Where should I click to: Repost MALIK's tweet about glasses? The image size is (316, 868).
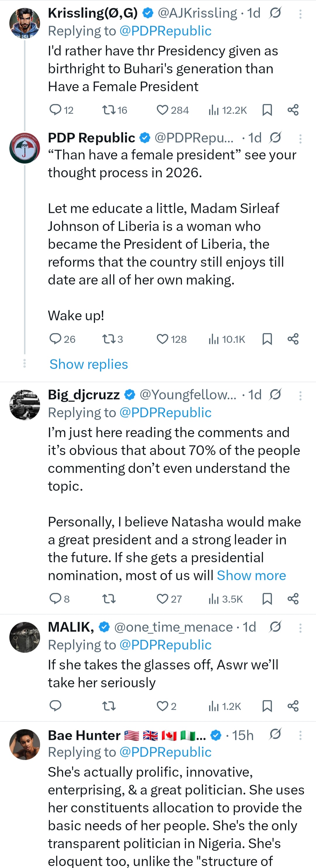pos(109,706)
